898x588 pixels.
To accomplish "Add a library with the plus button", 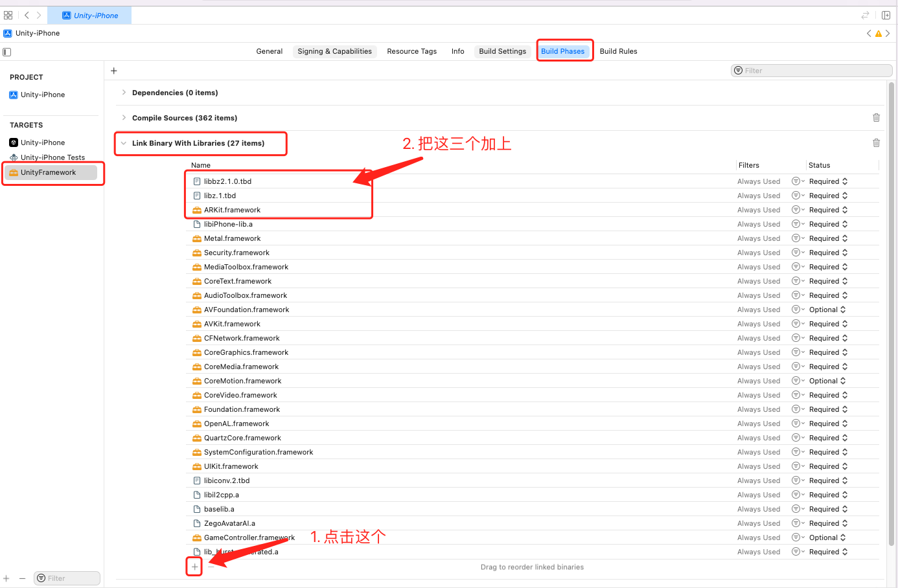I will 194,567.
